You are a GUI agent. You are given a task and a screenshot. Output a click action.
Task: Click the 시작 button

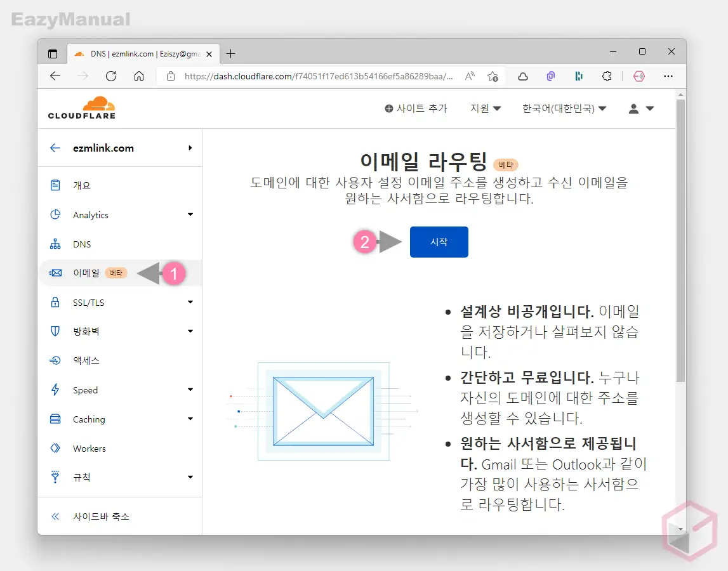tap(439, 242)
